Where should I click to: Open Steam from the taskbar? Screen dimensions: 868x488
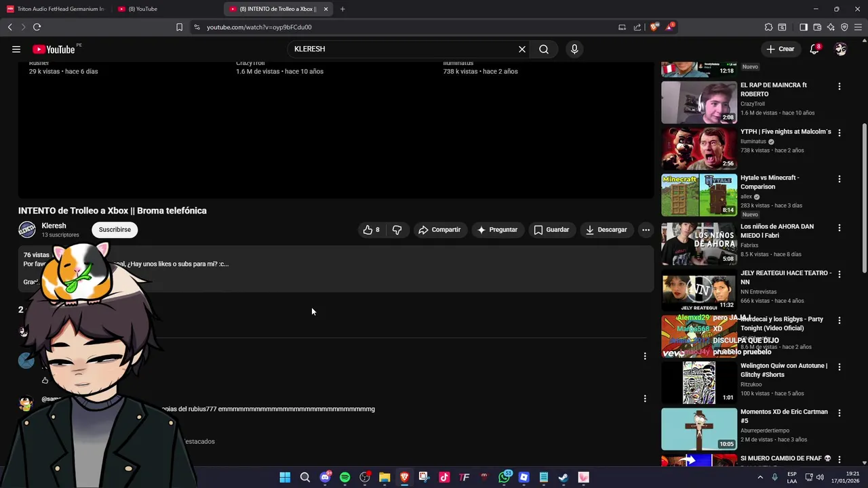(564, 477)
